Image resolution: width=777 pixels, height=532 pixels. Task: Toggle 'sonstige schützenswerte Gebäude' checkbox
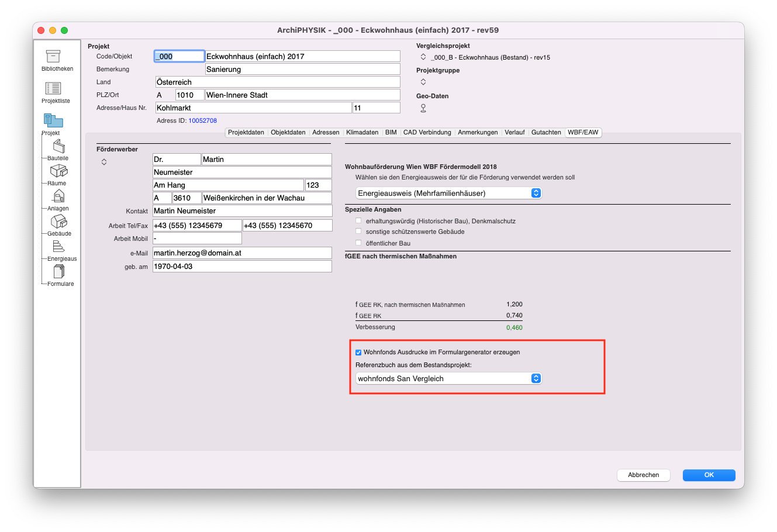coord(358,232)
